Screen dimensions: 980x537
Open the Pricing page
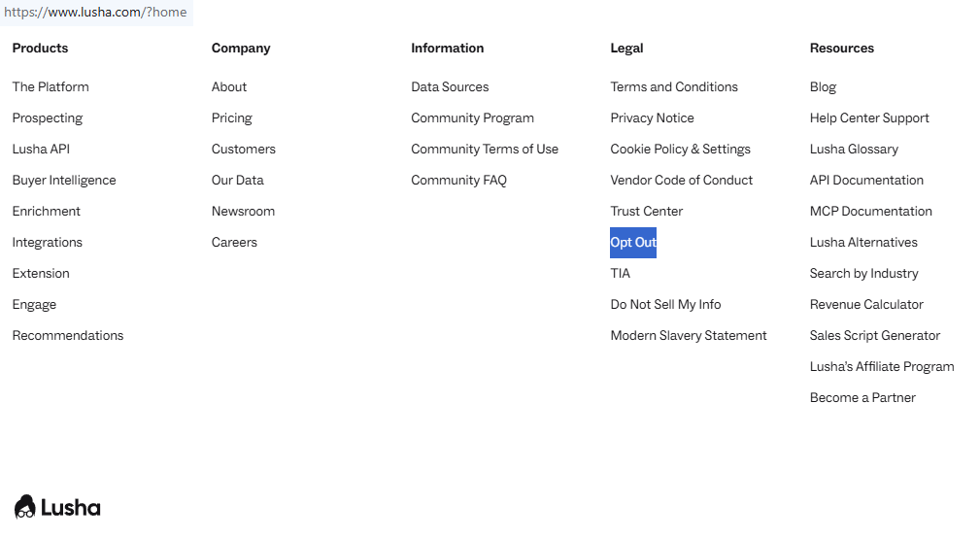pyautogui.click(x=231, y=118)
